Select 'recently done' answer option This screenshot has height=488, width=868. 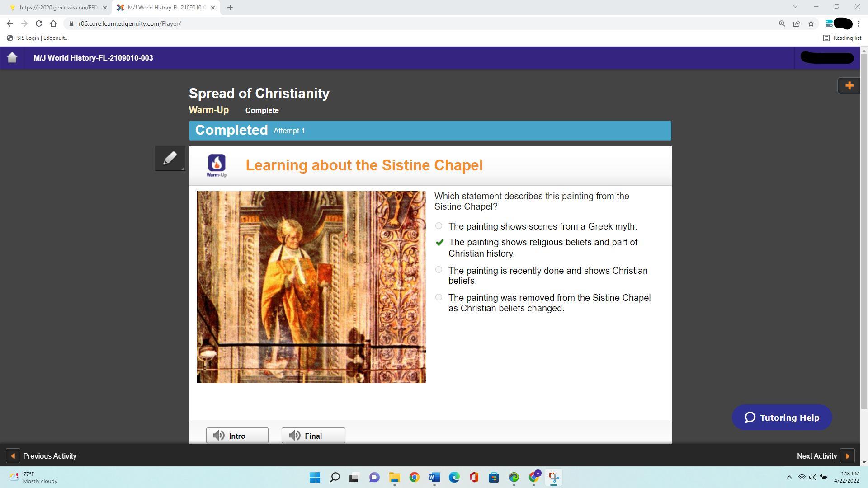tap(439, 270)
